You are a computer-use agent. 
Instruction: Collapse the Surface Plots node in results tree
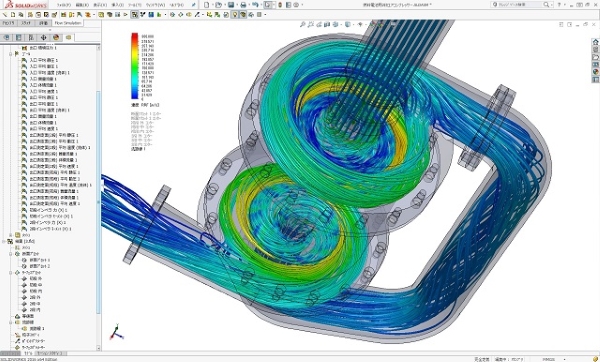(11, 272)
